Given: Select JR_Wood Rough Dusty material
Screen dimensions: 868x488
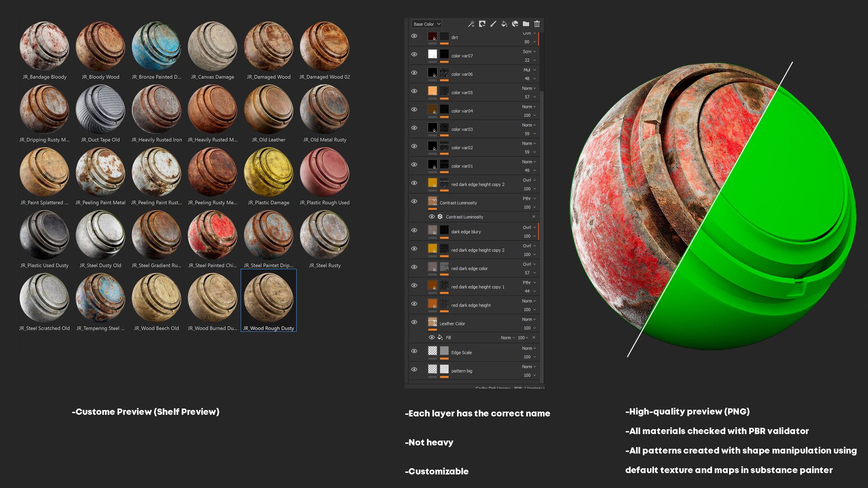Looking at the screenshot, I should [269, 301].
